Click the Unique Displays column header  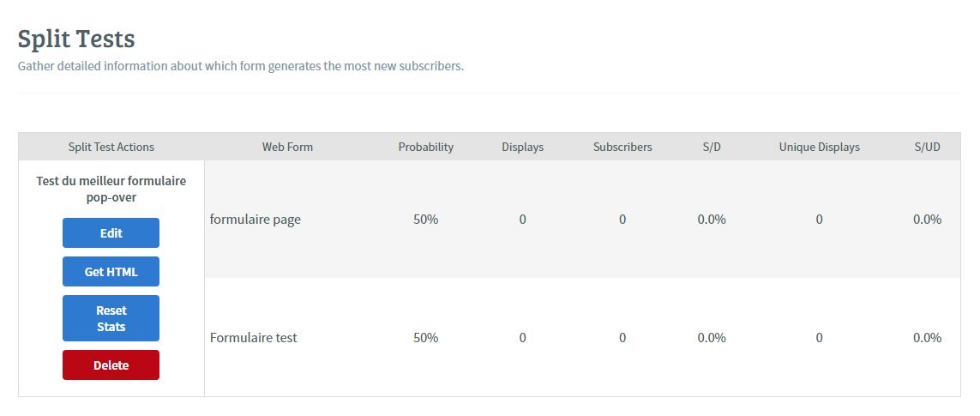819,147
